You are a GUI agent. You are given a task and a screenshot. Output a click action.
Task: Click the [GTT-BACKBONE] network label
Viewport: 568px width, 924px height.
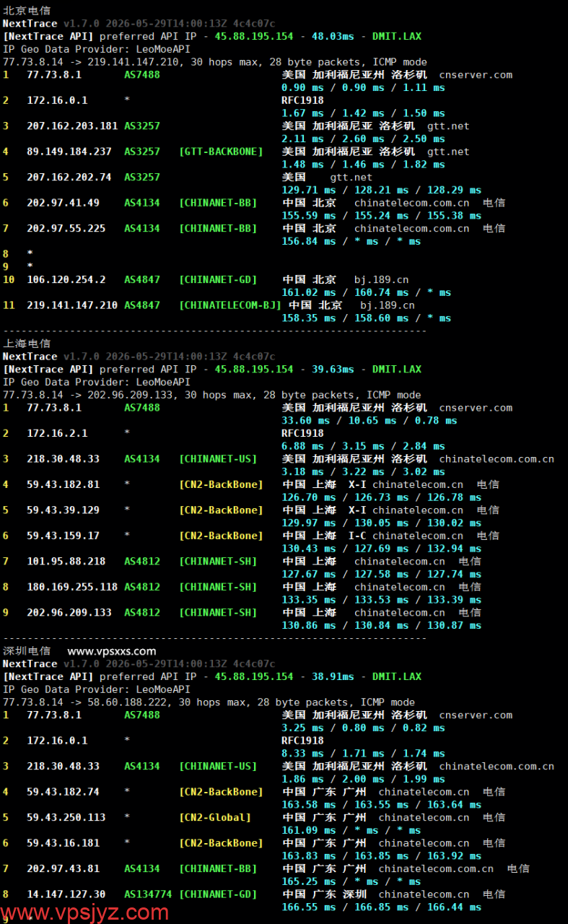(221, 152)
